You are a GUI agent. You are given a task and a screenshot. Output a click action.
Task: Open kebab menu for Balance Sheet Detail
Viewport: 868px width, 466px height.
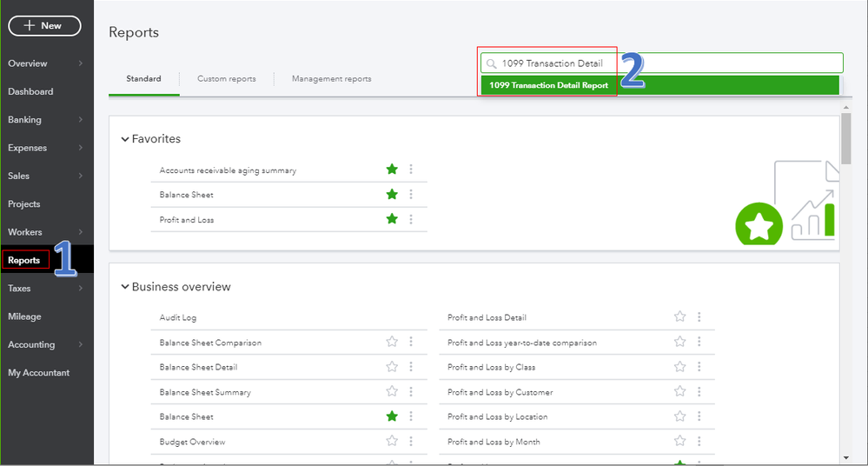coord(411,367)
